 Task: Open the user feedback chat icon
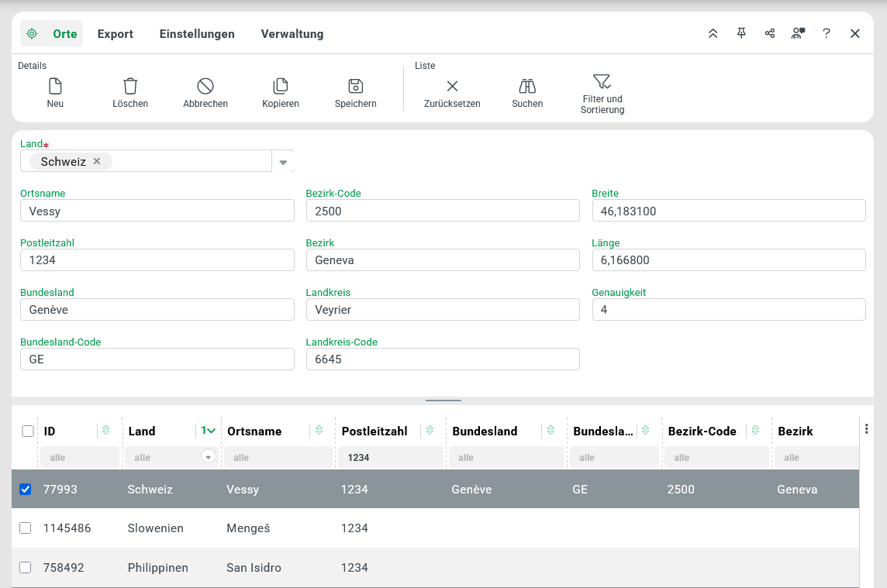798,33
